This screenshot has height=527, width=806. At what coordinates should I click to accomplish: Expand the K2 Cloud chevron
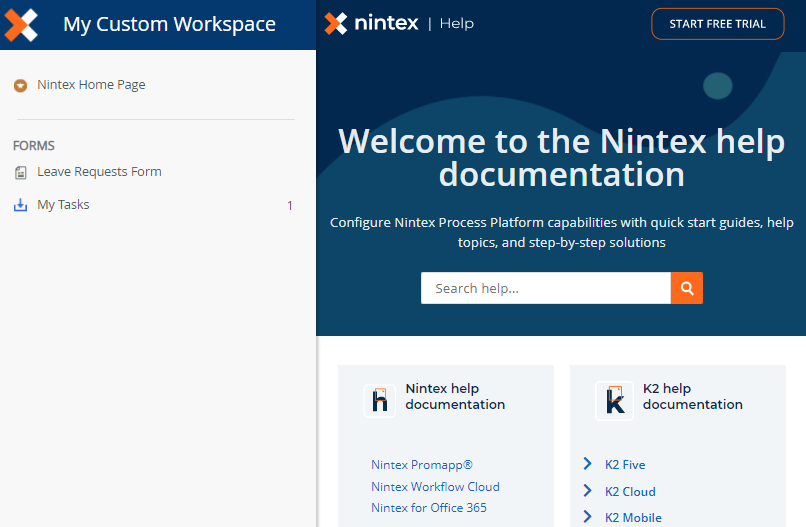pos(588,491)
